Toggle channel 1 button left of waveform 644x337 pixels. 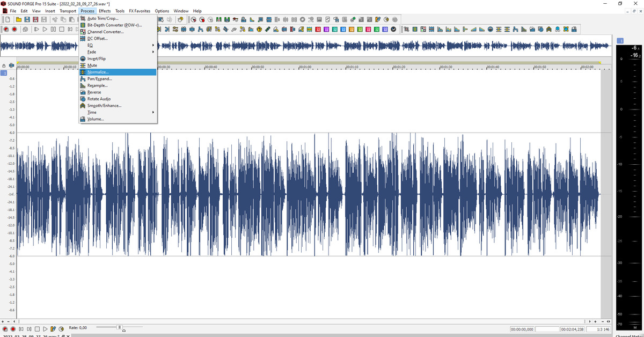[4, 72]
